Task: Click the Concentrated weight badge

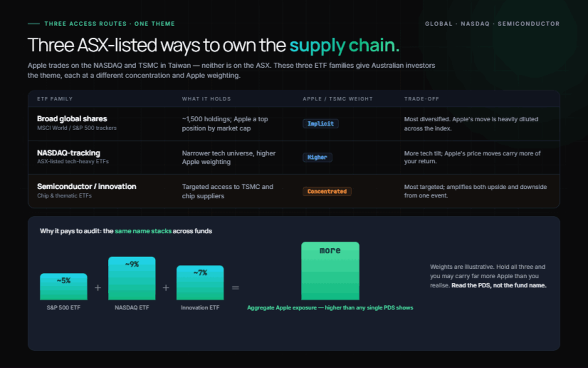Action: pyautogui.click(x=327, y=191)
